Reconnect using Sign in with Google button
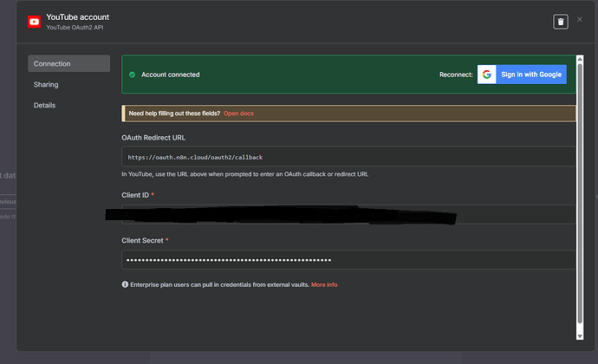598x364 pixels. click(x=522, y=75)
